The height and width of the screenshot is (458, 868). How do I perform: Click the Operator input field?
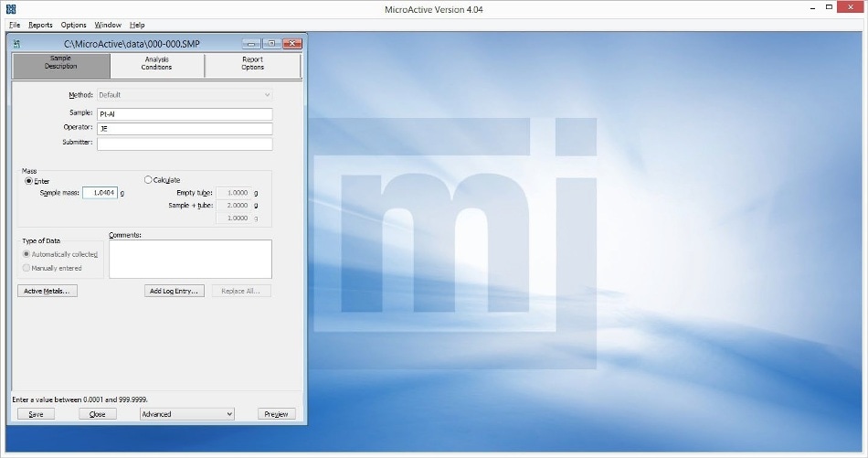pos(185,129)
